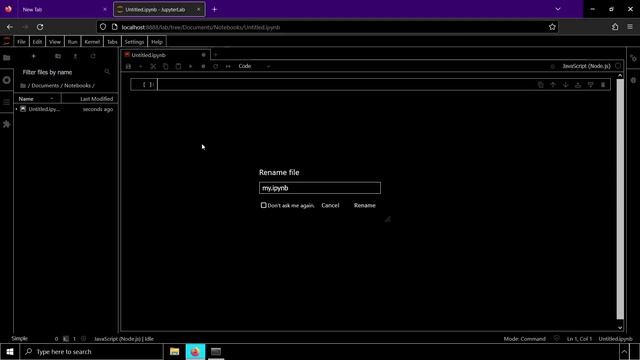Duplicate the cell using cell toolbar icon
The image size is (640, 360).
[540, 84]
